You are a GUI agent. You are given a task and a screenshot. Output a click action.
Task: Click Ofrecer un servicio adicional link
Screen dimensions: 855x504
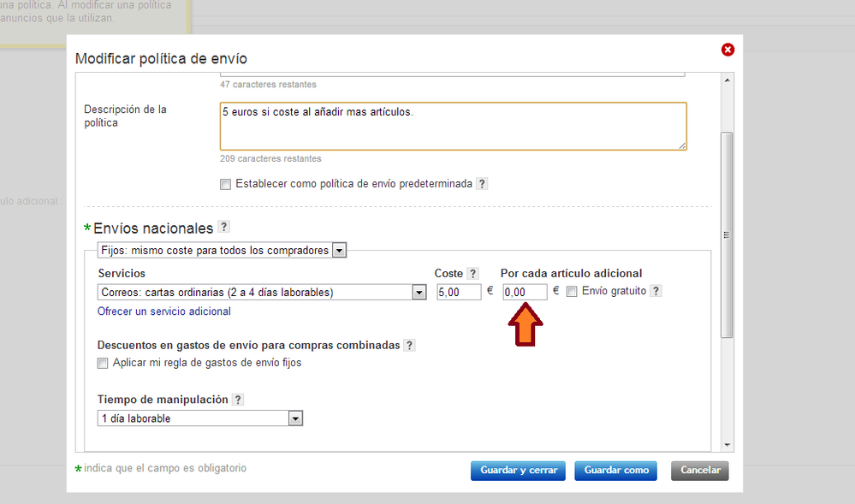tap(164, 311)
